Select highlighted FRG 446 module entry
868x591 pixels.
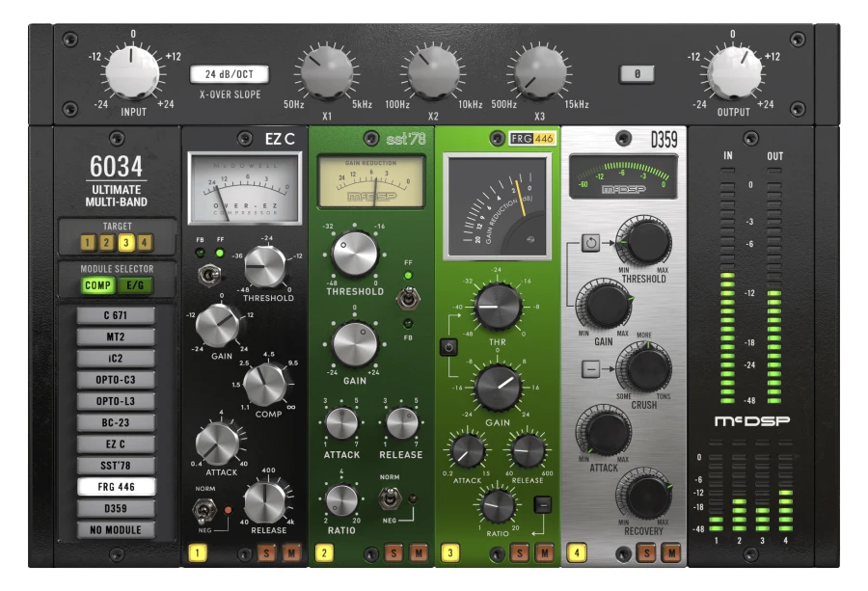[x=117, y=487]
